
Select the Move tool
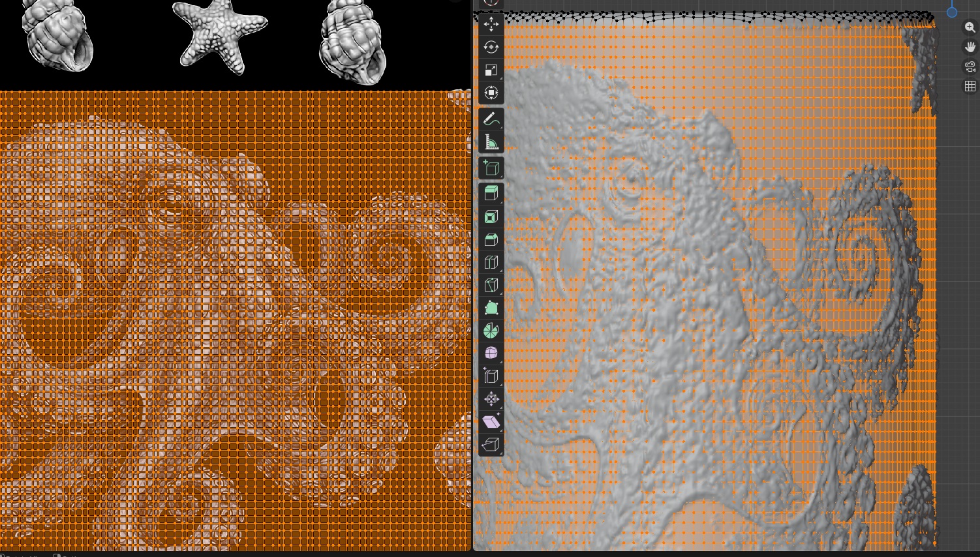[491, 24]
